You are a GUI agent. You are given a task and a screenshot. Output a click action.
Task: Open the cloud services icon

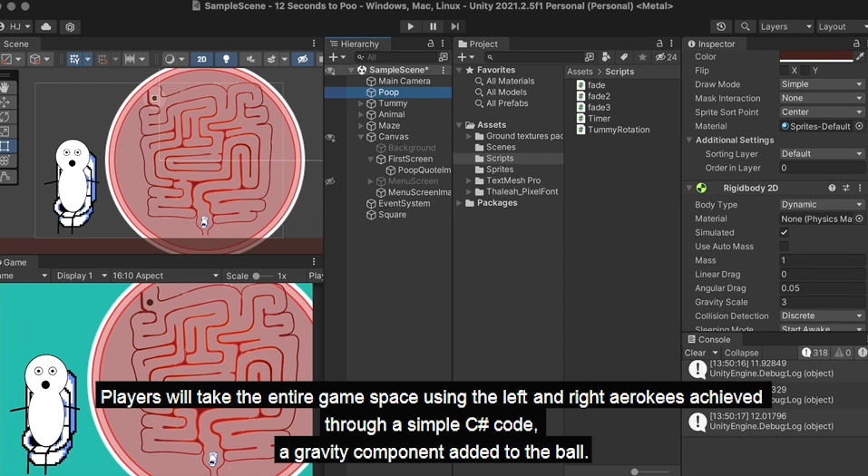[x=46, y=26]
